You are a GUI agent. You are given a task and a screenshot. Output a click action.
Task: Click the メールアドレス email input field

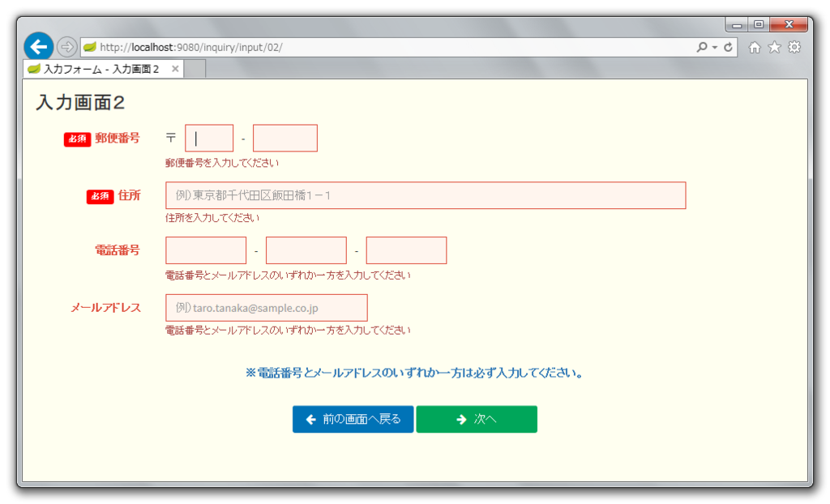(x=267, y=308)
